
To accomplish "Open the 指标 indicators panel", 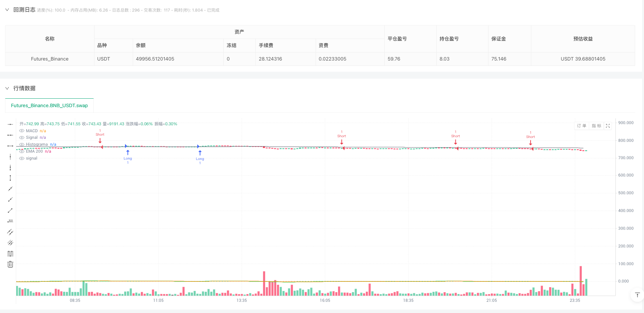I will pos(597,126).
